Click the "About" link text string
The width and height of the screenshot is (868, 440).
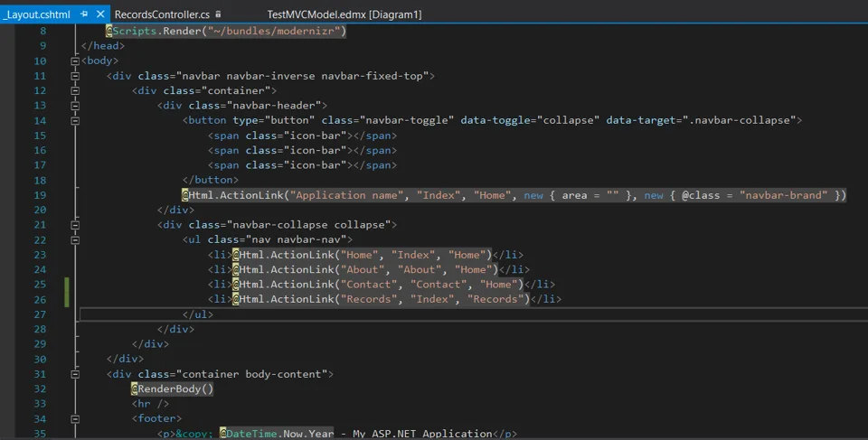[x=363, y=269]
